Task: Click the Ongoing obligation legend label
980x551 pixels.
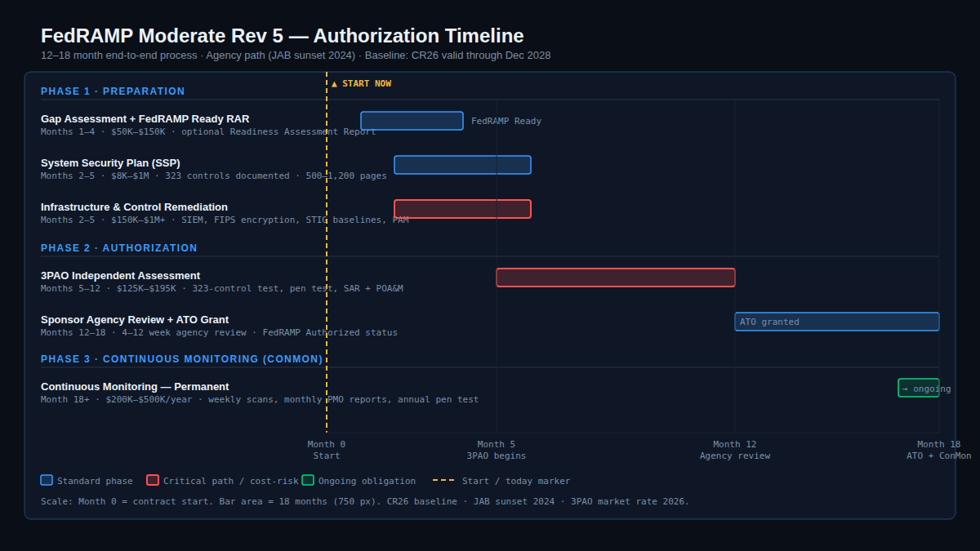Action: click(x=367, y=482)
